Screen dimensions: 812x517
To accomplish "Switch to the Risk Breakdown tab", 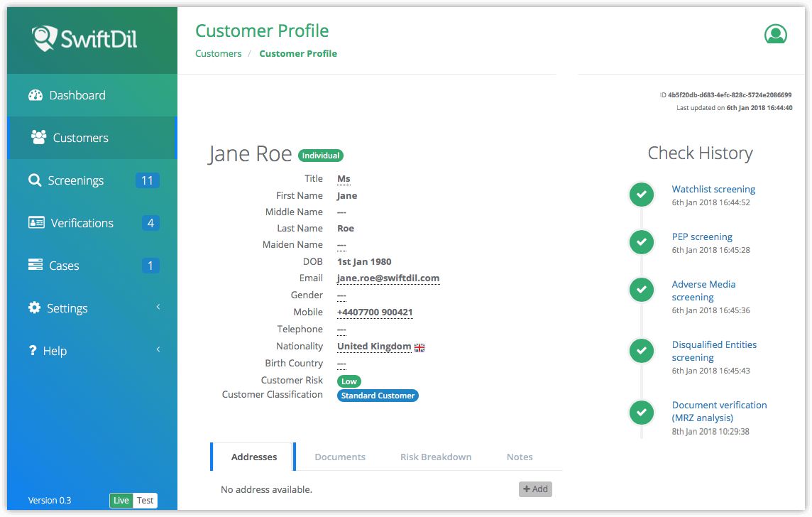I will coord(436,457).
